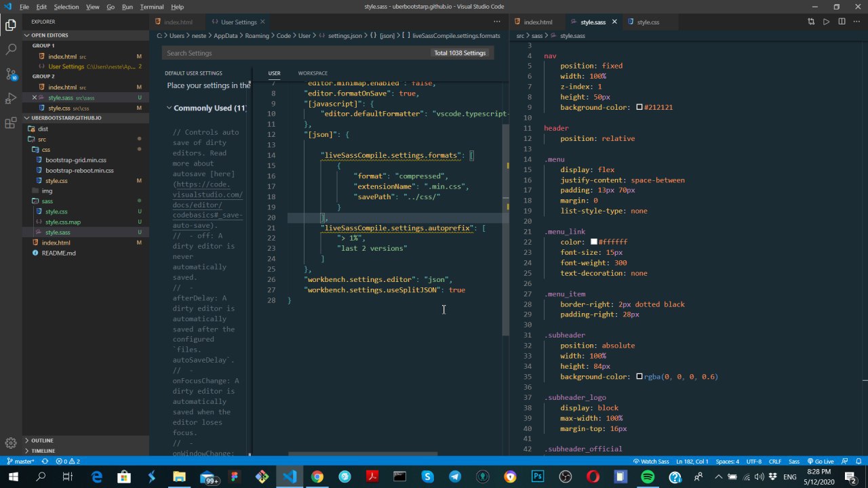
Task: Open Google Chrome from the Windows taskbar
Action: tap(317, 477)
